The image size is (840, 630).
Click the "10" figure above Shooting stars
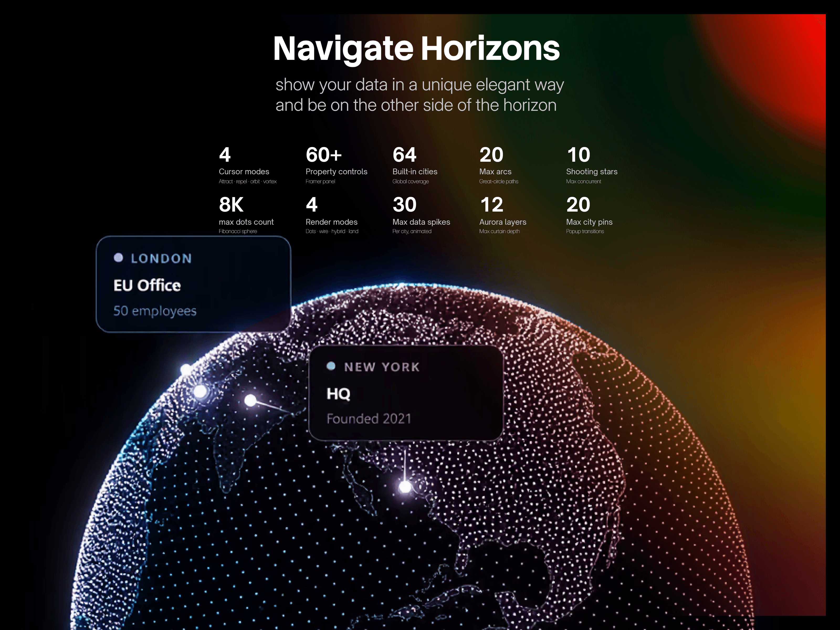(x=578, y=155)
